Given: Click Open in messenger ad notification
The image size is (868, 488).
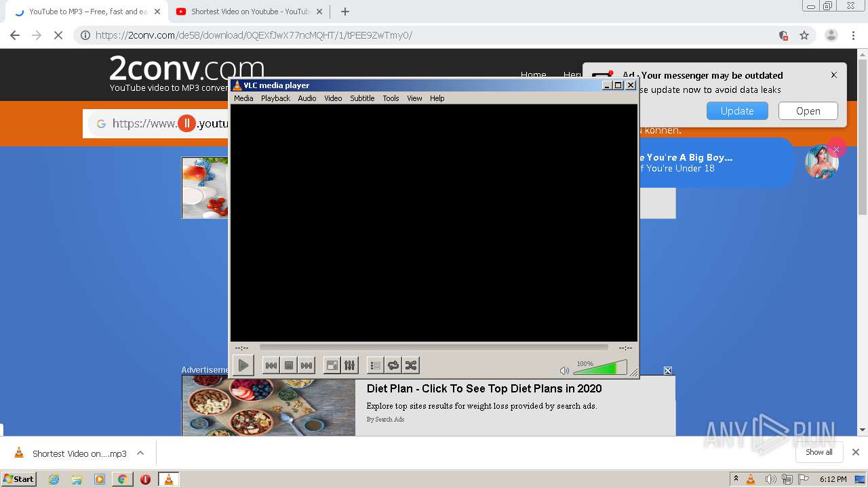Looking at the screenshot, I should pos(808,111).
